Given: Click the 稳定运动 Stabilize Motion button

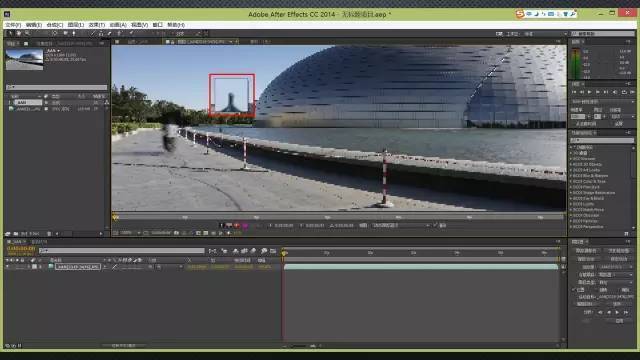Looking at the screenshot, I should tap(618, 259).
